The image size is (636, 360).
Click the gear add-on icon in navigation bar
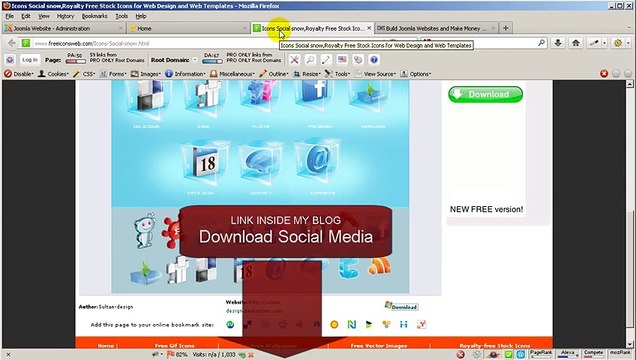pyautogui.click(x=618, y=43)
